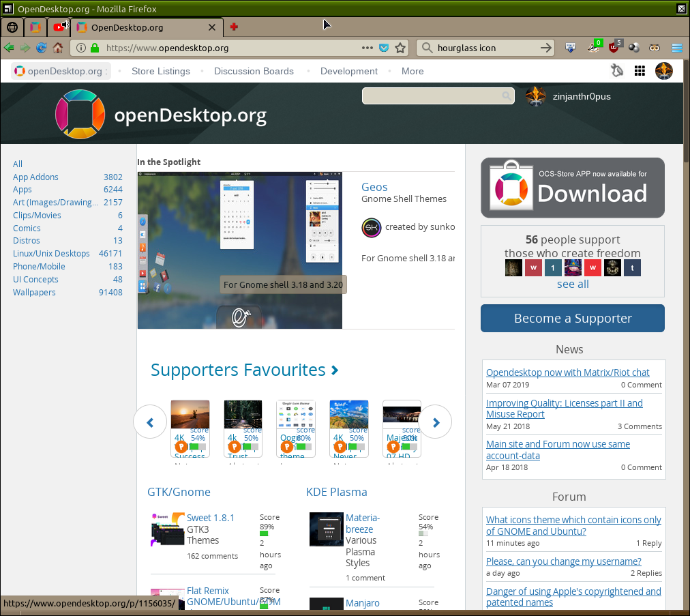Open the KDE Plasma section heading
This screenshot has width=690, height=616.
point(336,492)
